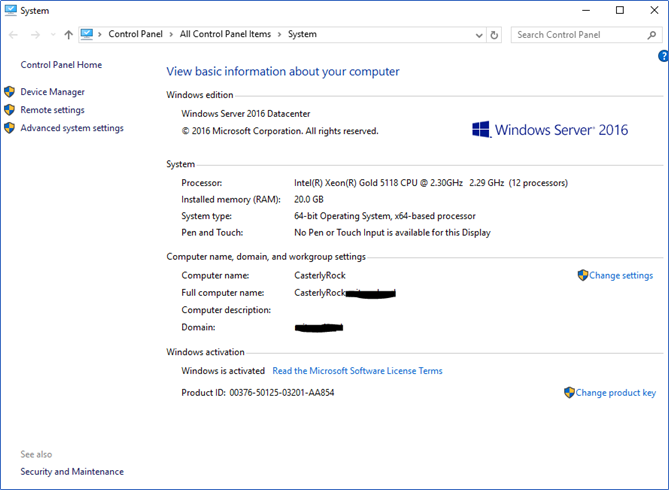Click Windows Server 2016 Datacenter edition text
The height and width of the screenshot is (490, 669).
click(x=246, y=114)
